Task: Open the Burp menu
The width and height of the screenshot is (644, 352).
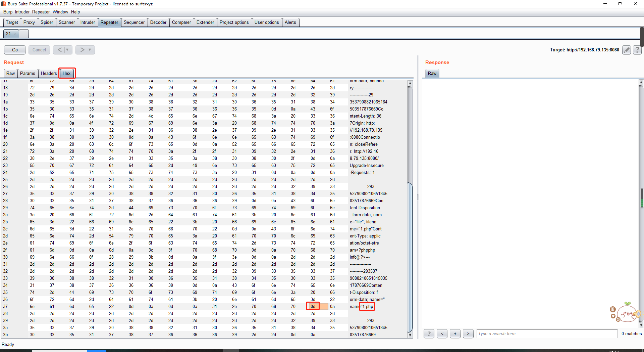Action: pyautogui.click(x=8, y=12)
